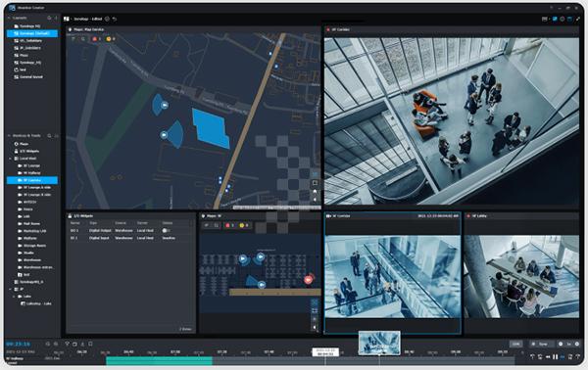Open the filter icon in the 9F map toolbar
Image resolution: width=588 pixels, height=370 pixels.
207,225
